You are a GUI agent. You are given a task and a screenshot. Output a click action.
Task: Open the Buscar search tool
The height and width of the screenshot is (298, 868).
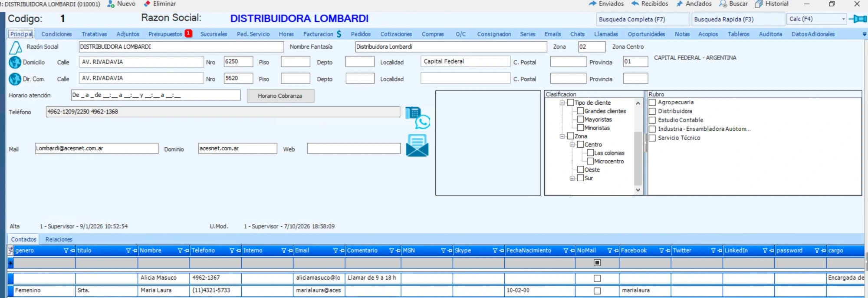(x=723, y=4)
